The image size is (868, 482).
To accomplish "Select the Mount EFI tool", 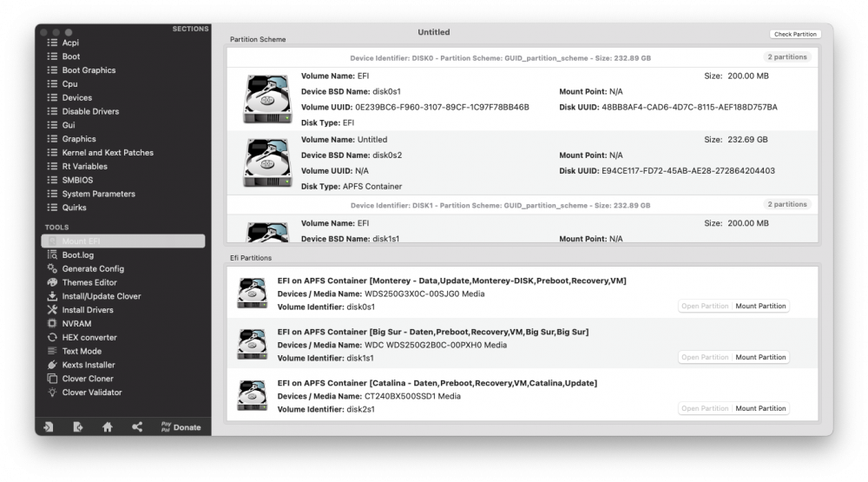I will coord(123,241).
